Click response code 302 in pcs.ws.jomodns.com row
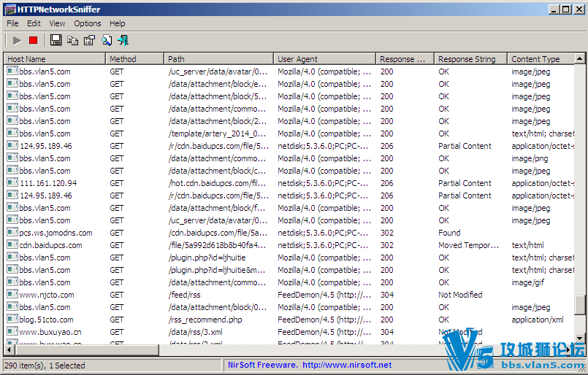The height and width of the screenshot is (375, 588). click(386, 233)
